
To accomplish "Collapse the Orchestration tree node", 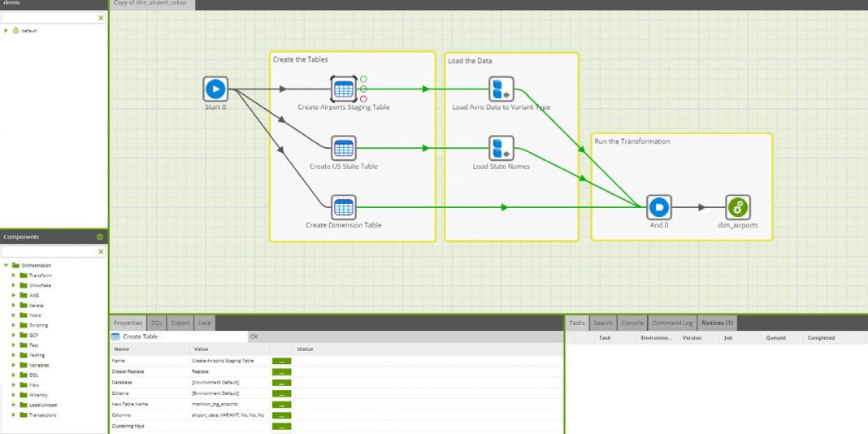I will [x=6, y=265].
